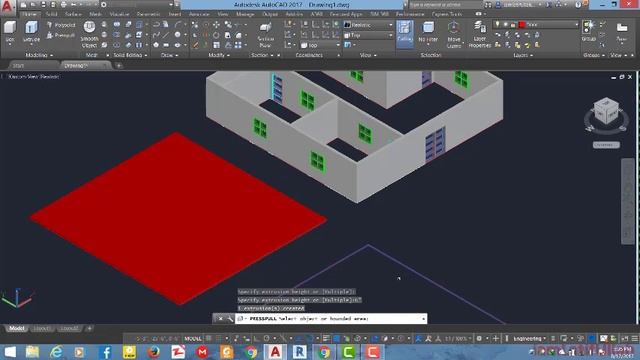Select the Rotate modify tool
Viewport: 640px width, 360px height.
point(216,35)
